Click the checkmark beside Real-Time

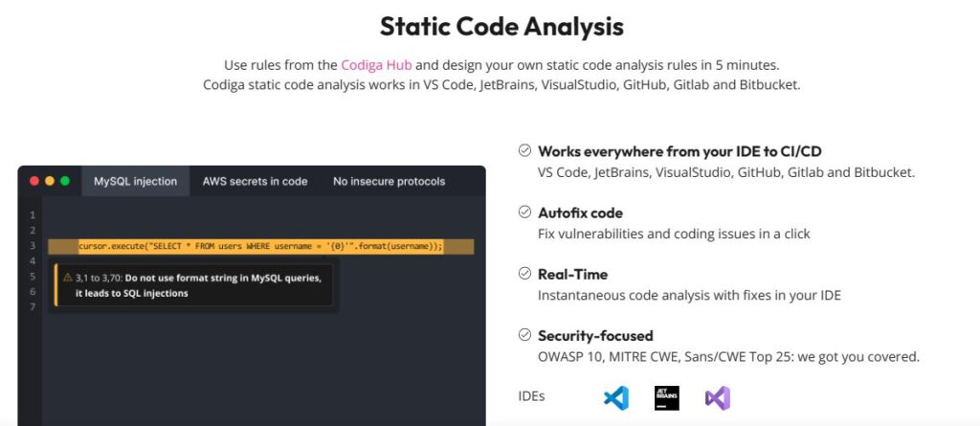tap(525, 274)
